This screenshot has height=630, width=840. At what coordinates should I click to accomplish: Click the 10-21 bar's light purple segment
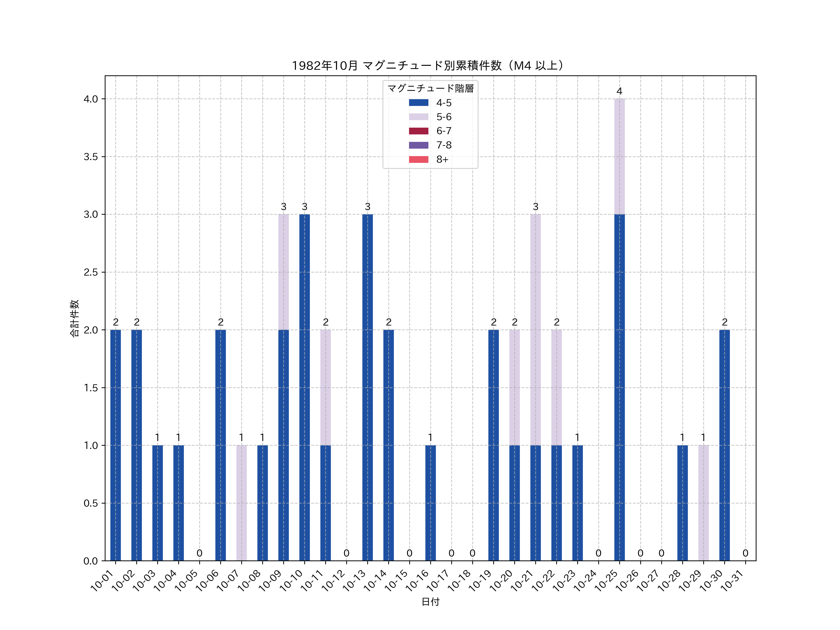(x=535, y=330)
